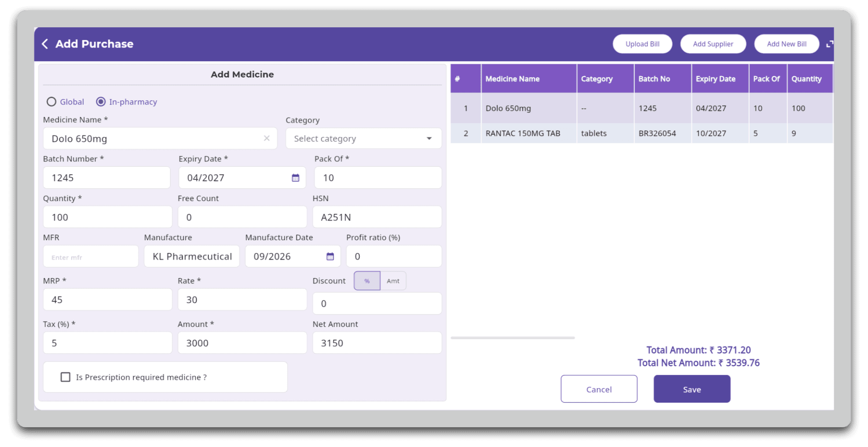Click the MRP field

click(x=107, y=300)
